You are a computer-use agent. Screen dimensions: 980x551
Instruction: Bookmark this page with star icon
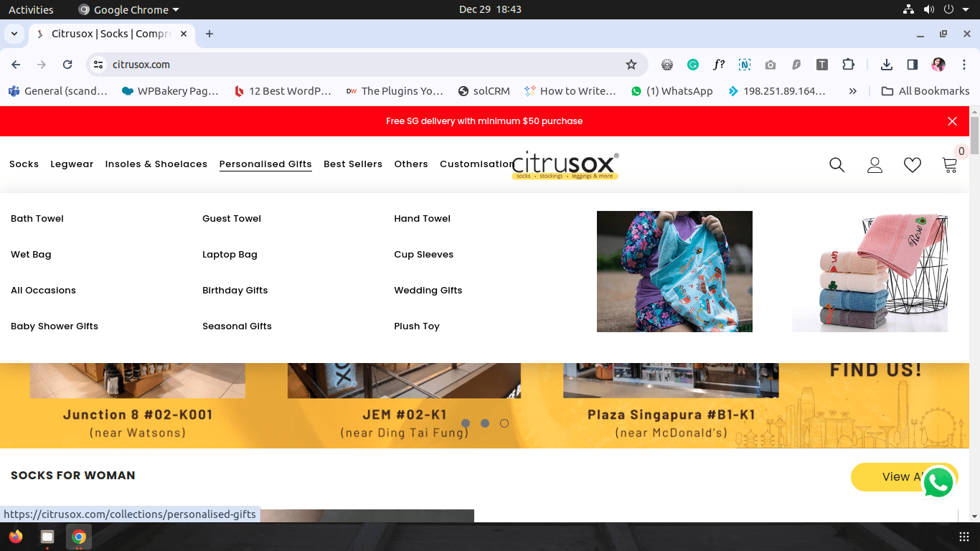[x=631, y=65]
